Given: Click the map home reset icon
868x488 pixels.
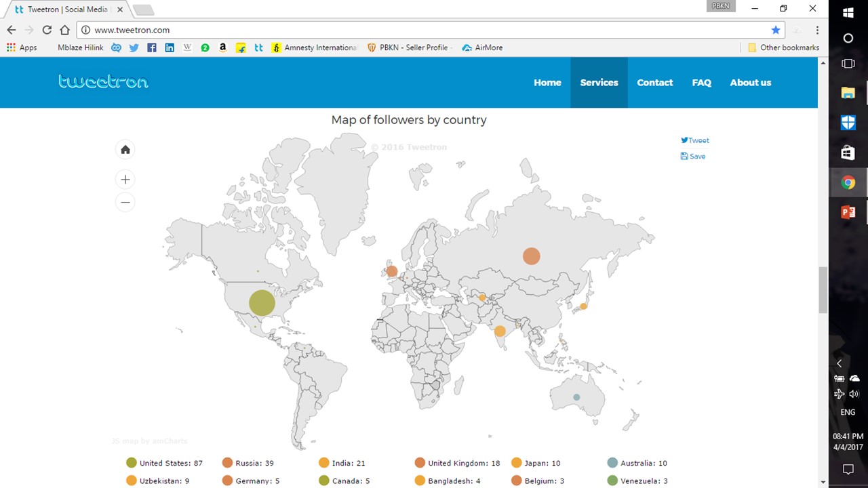Looking at the screenshot, I should 125,150.
